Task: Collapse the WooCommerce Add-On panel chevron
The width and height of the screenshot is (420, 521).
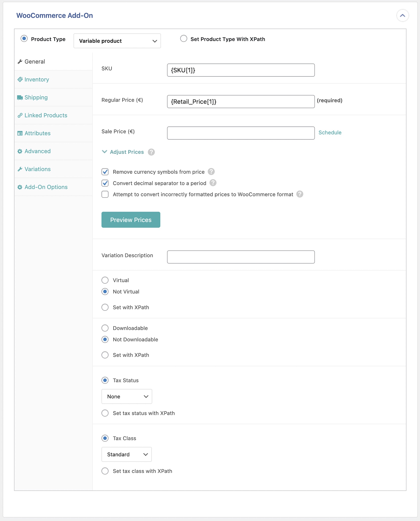Action: 403,16
